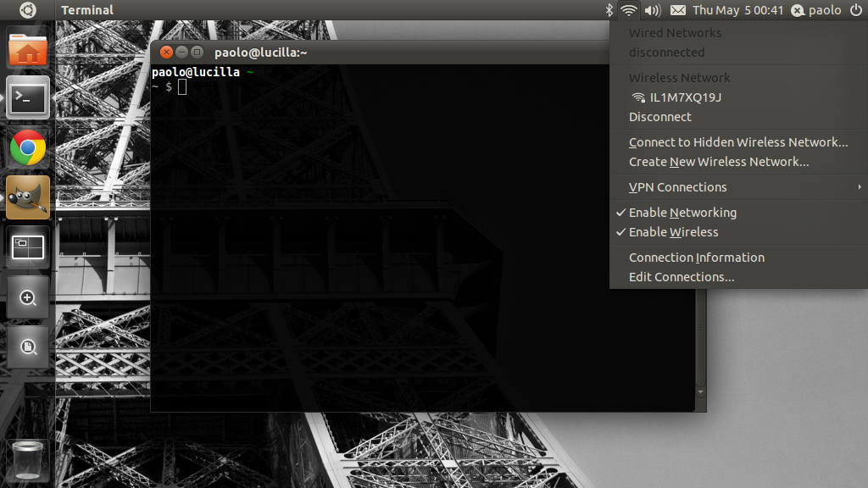Select wireless network IL1M7XQ19J
868x488 pixels.
pos(738,97)
